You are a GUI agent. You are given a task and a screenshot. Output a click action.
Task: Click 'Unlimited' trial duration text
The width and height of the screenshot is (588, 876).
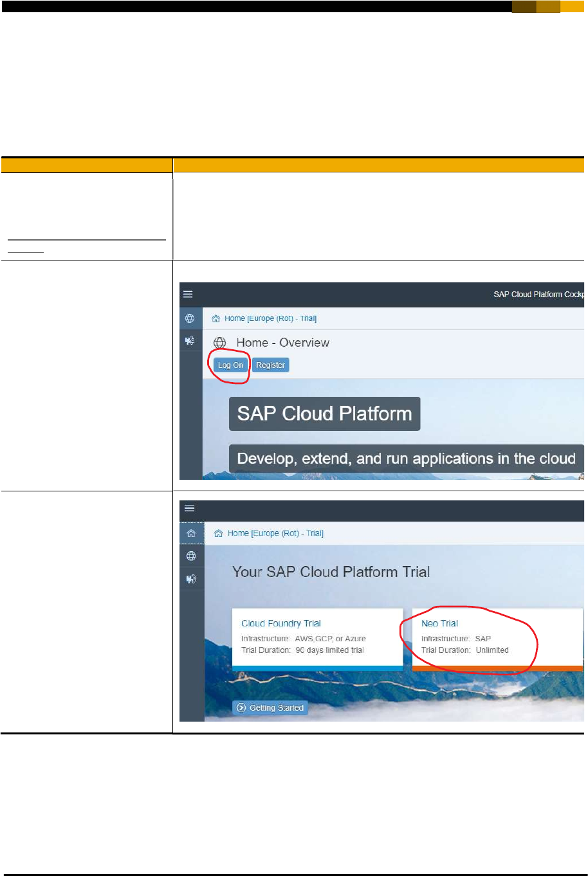click(x=492, y=650)
